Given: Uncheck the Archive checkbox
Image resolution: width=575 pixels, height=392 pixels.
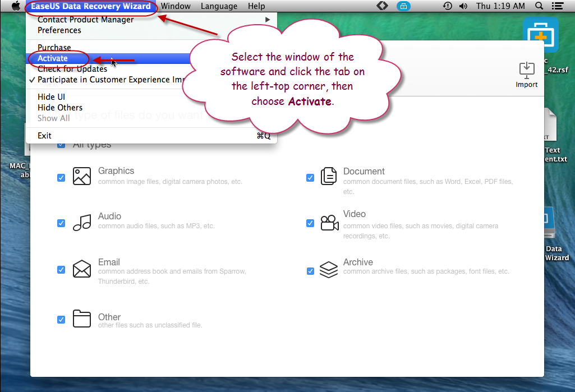Looking at the screenshot, I should tap(310, 271).
